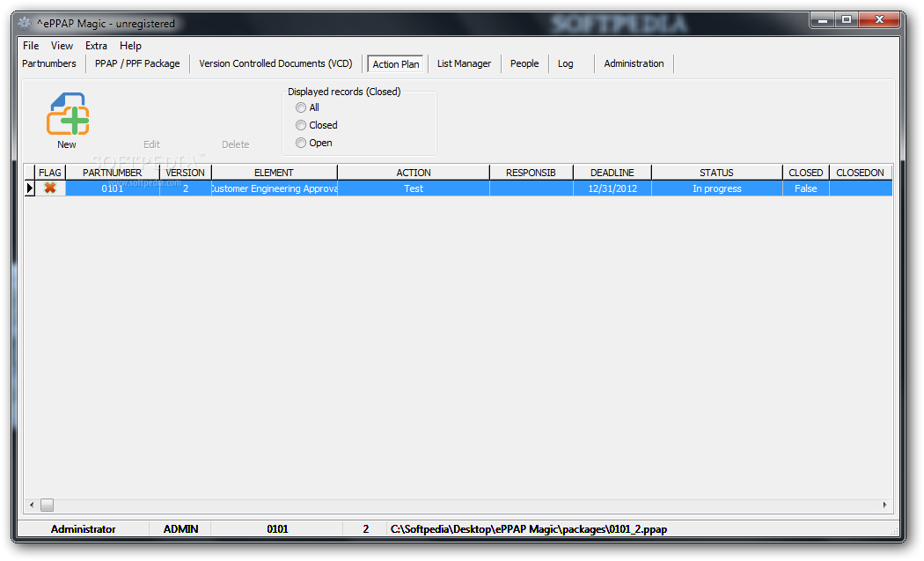Select the Closed records radio button

301,125
